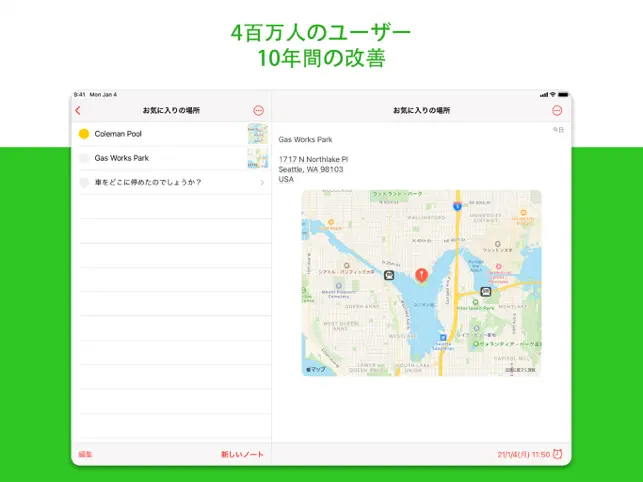The image size is (643, 482).
Task: Tap the train station icon on map
Action: coord(389,275)
